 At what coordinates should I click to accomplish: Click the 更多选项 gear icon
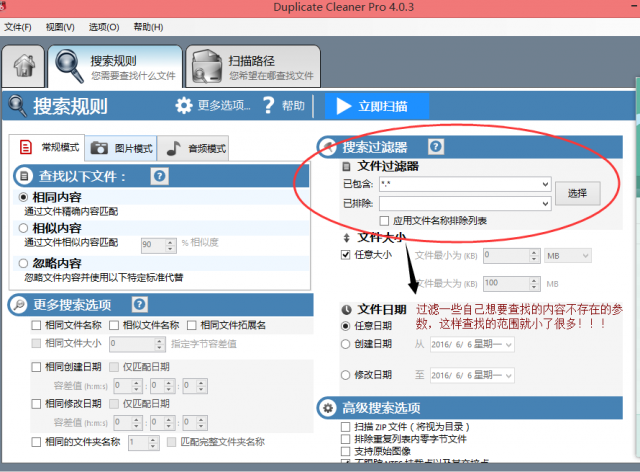(184, 106)
